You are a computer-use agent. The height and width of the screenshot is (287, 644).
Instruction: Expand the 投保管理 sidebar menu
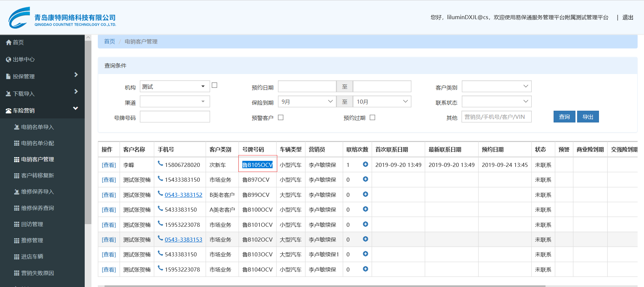[x=42, y=76]
